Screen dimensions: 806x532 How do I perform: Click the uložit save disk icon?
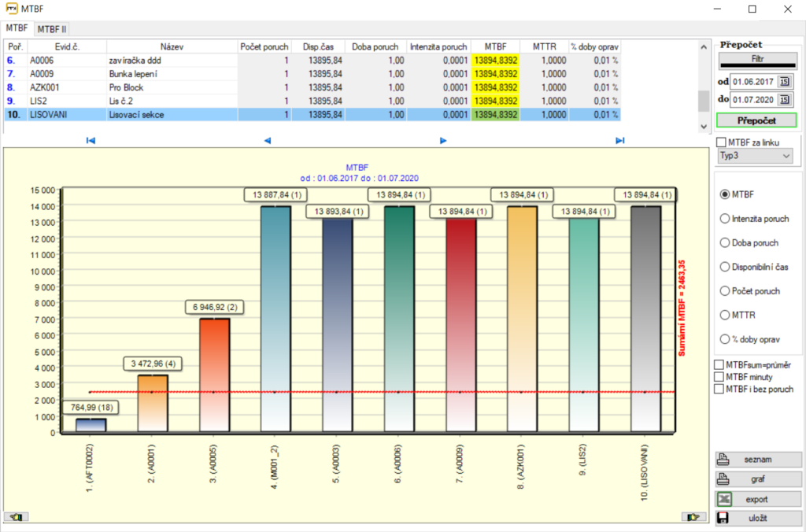click(x=722, y=518)
